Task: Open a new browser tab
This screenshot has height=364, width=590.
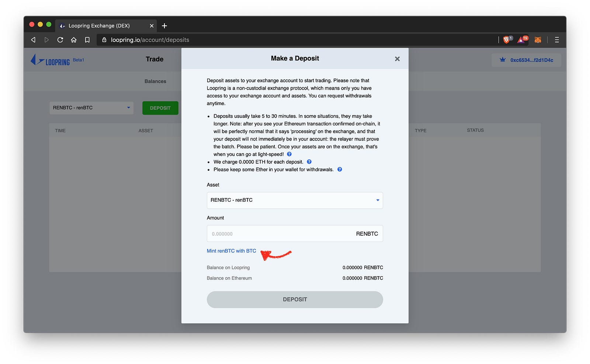Action: [x=164, y=26]
